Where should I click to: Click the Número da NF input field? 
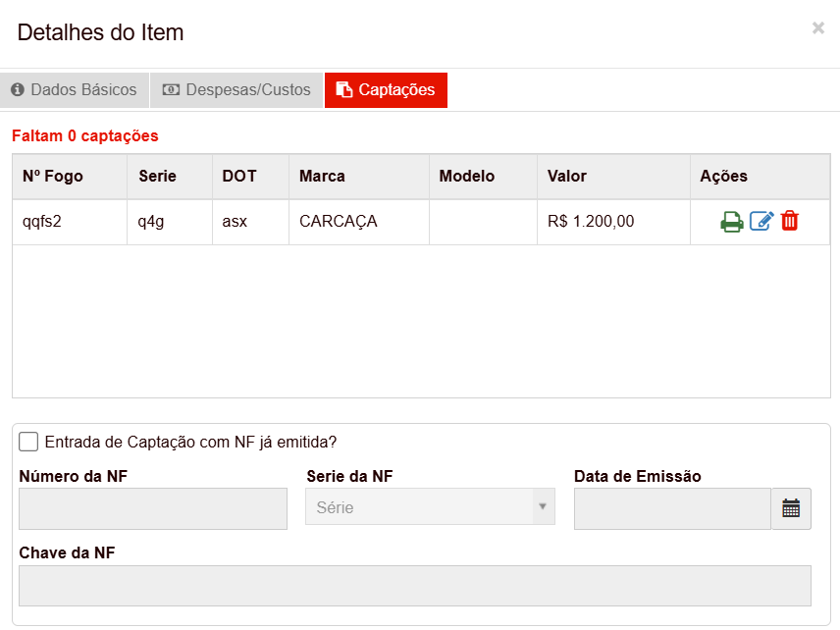click(153, 509)
